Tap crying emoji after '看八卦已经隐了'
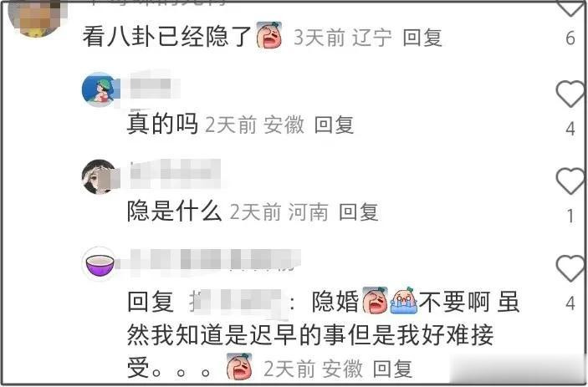Viewport: 588px width, 387px height. [268, 35]
